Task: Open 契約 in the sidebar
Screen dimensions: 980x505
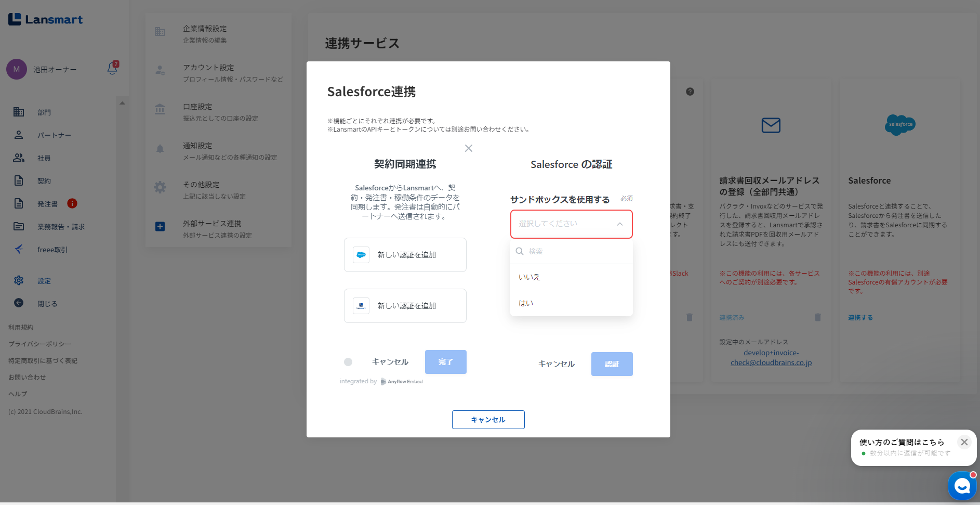Action: tap(44, 181)
